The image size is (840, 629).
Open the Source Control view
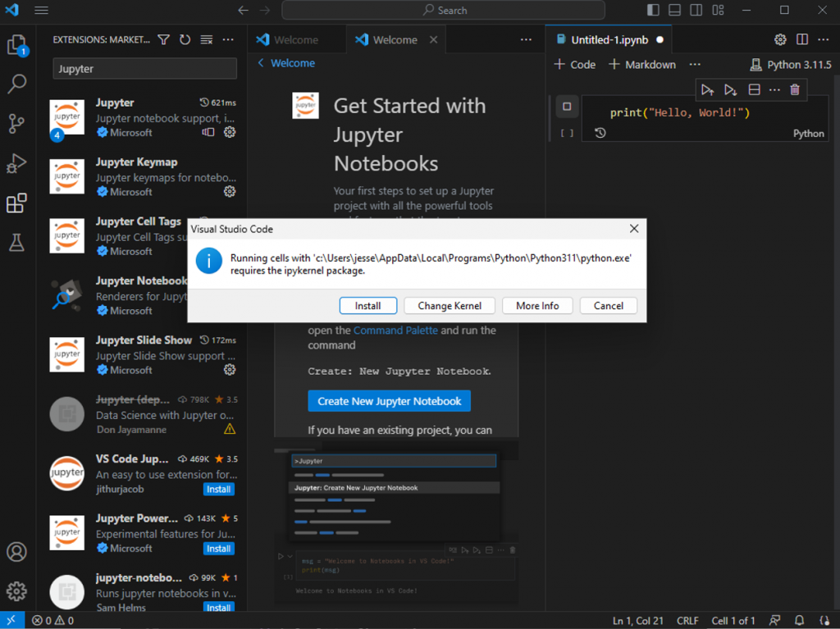[17, 124]
